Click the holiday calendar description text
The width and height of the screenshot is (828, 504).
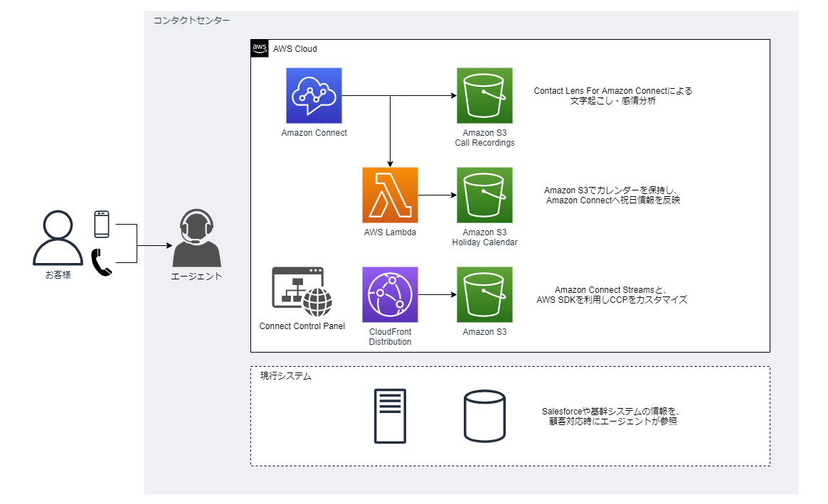pos(612,195)
